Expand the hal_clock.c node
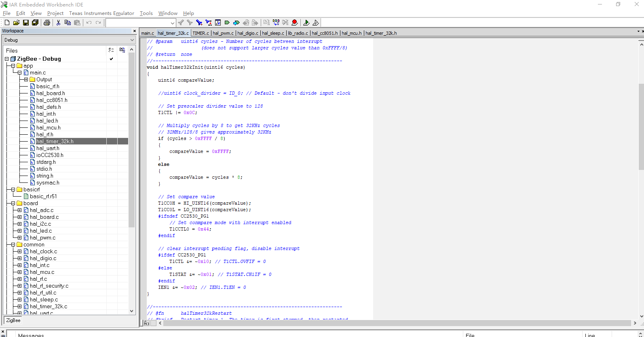Screen dimensions: 644x337 tap(19, 251)
